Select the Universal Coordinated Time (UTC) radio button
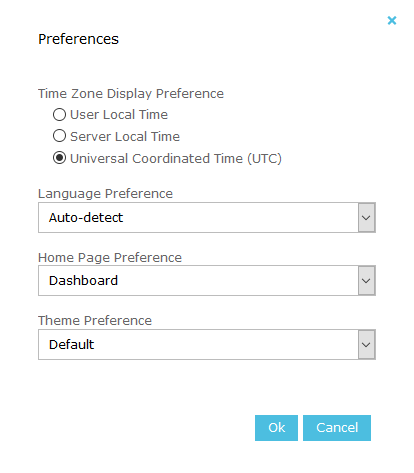Image resolution: width=414 pixels, height=473 pixels. coord(59,158)
